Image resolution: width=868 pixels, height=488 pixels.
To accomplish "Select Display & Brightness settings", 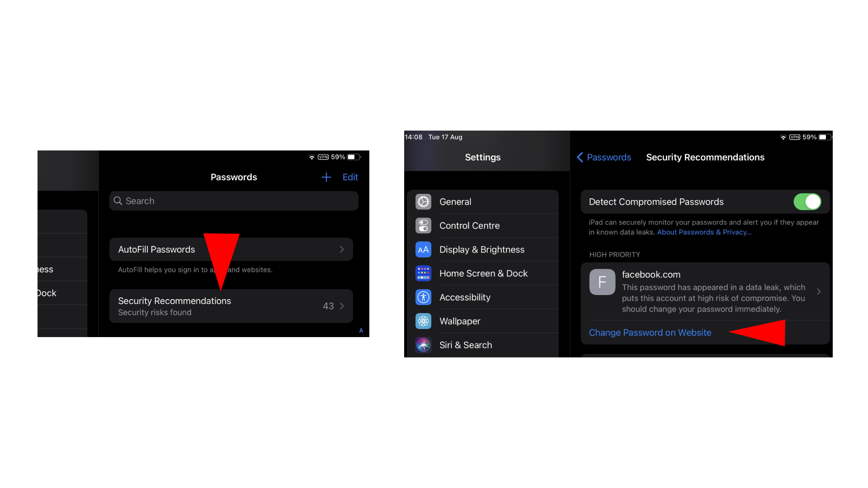I will 481,249.
